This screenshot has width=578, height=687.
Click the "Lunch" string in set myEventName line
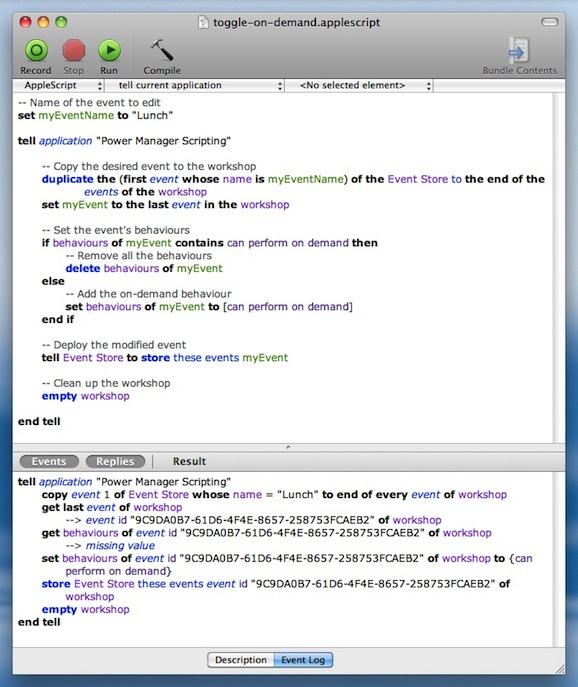pos(152,116)
